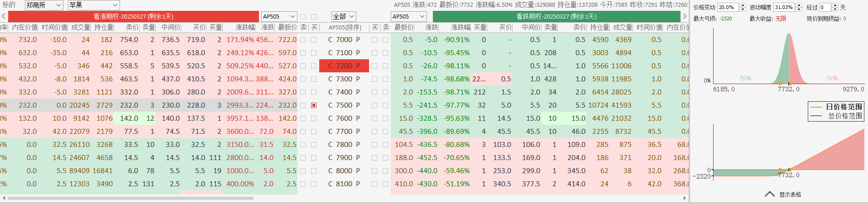Click the 最大亏损 value -2320
868x203 pixels.
tap(726, 19)
